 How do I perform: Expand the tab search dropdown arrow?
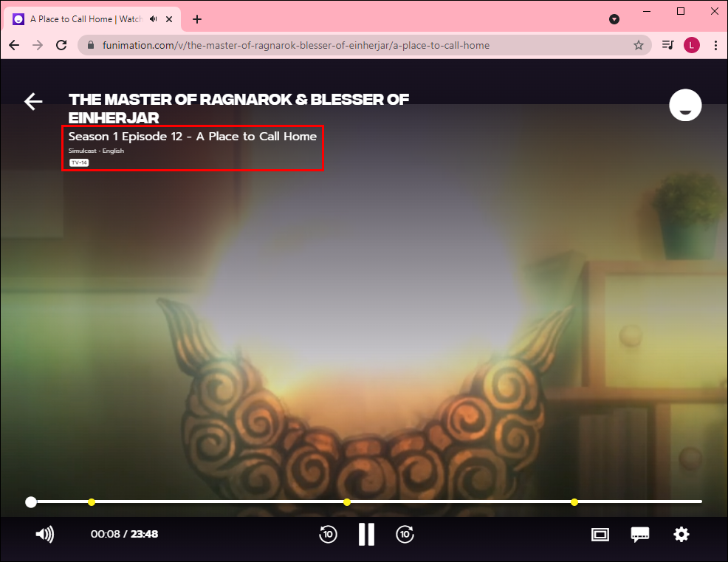[x=614, y=19]
